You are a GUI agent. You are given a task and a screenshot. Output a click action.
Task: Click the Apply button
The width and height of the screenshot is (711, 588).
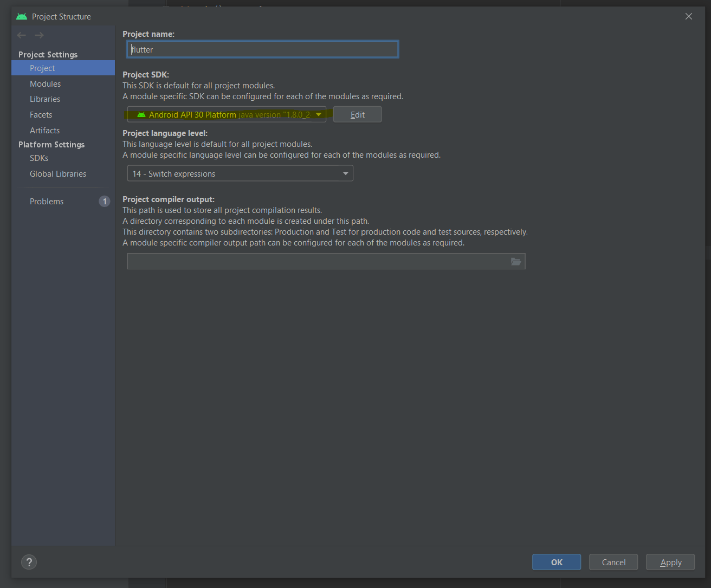coord(670,563)
